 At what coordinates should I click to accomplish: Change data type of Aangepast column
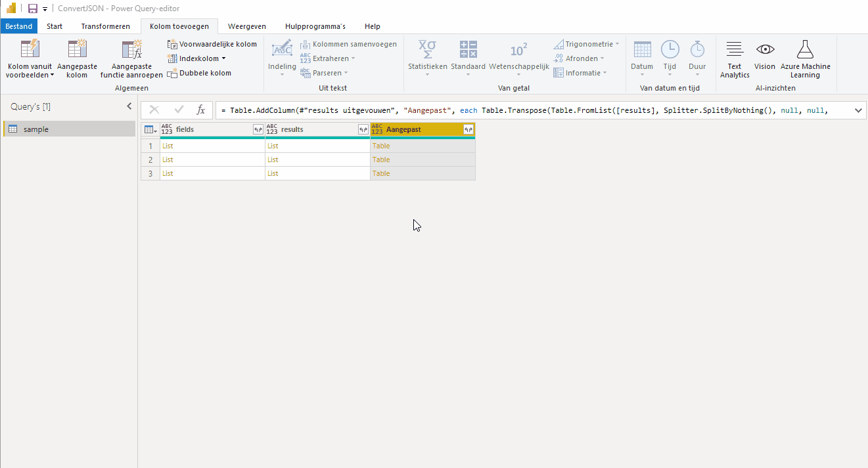point(377,129)
